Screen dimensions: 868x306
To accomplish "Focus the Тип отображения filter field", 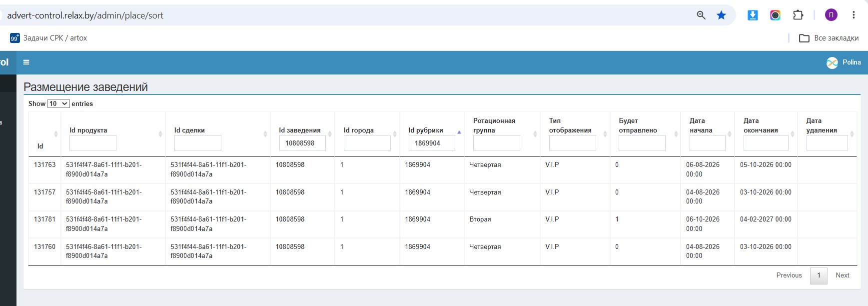I will [573, 143].
